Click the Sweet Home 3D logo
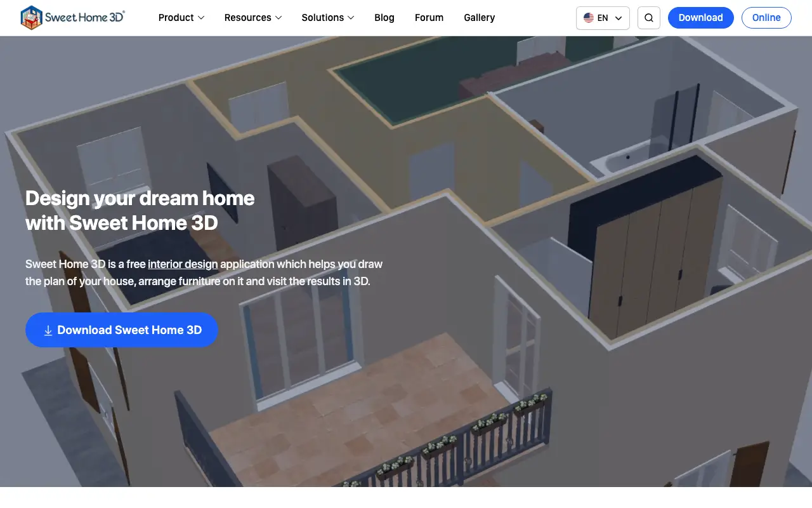The height and width of the screenshot is (508, 812). (72, 18)
